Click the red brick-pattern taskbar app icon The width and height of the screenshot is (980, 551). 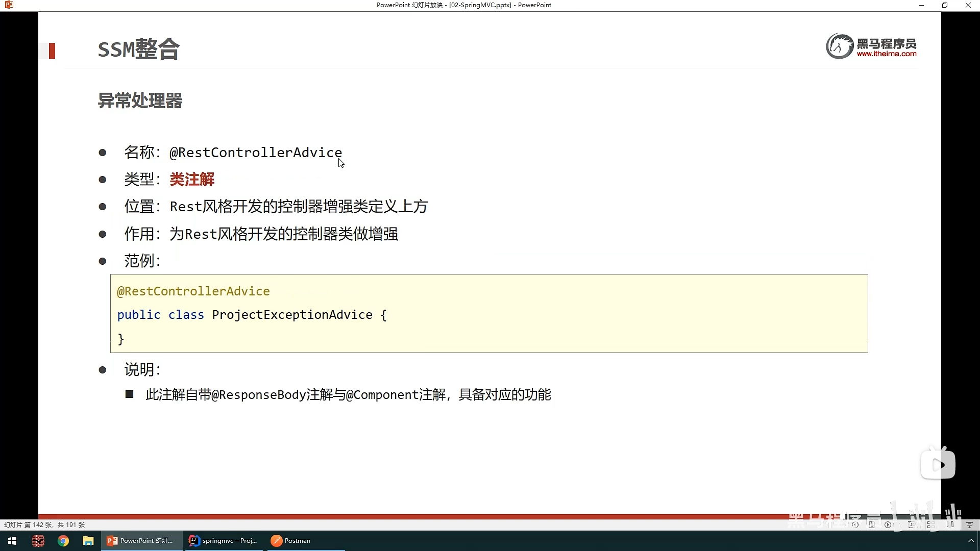coord(38,541)
